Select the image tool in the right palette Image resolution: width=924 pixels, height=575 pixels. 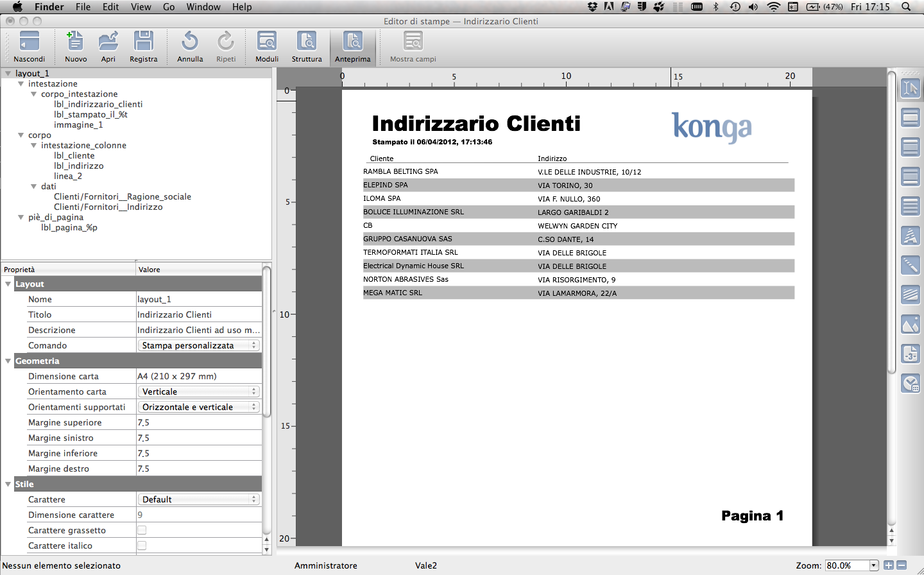point(910,325)
